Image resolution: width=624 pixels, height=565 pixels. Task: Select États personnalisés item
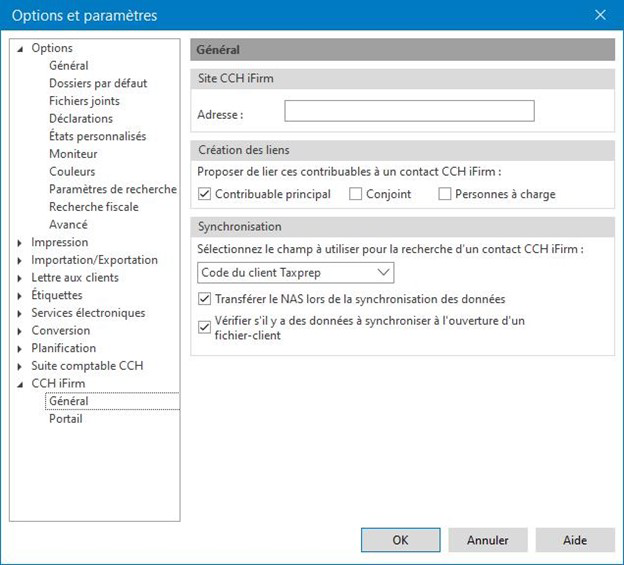click(x=98, y=136)
